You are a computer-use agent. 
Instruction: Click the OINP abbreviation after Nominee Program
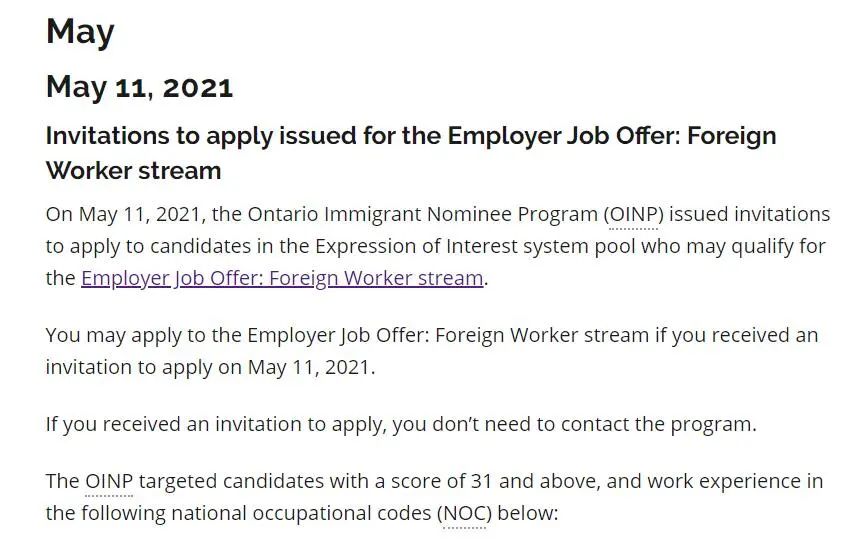point(634,214)
